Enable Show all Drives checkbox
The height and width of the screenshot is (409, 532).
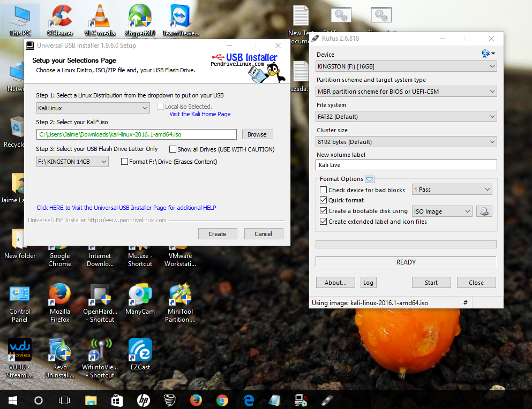(173, 149)
